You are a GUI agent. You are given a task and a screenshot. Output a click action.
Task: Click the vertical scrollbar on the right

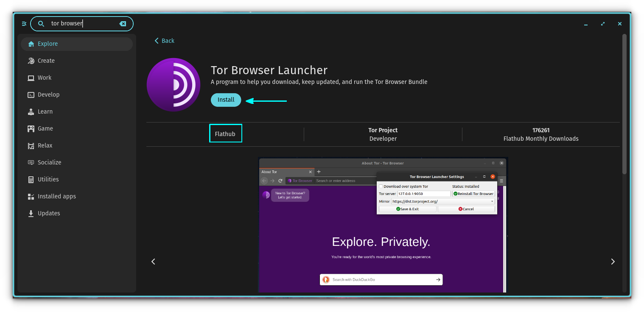coord(624,104)
